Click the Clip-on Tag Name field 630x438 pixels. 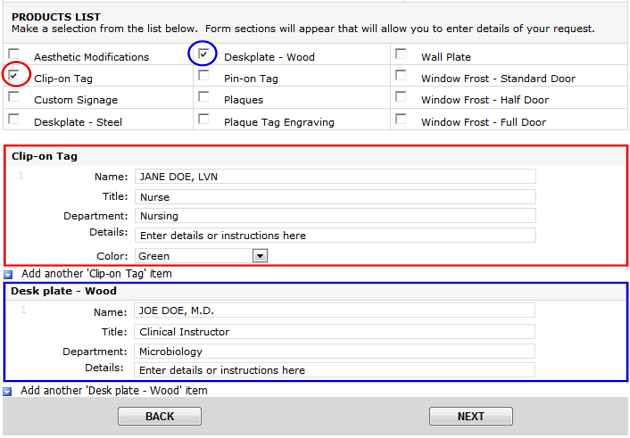tap(335, 177)
